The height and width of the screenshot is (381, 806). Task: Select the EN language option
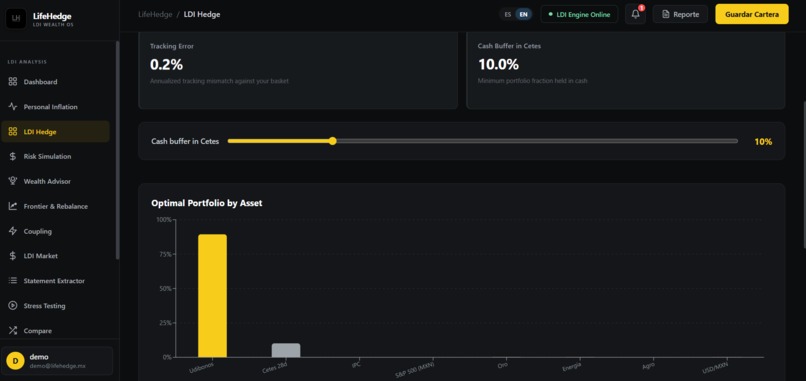pyautogui.click(x=523, y=14)
